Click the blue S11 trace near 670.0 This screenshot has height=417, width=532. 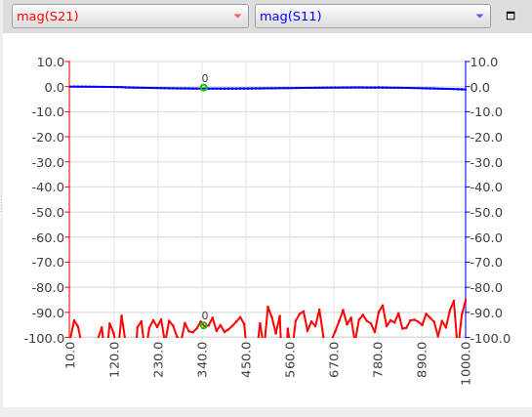334,88
